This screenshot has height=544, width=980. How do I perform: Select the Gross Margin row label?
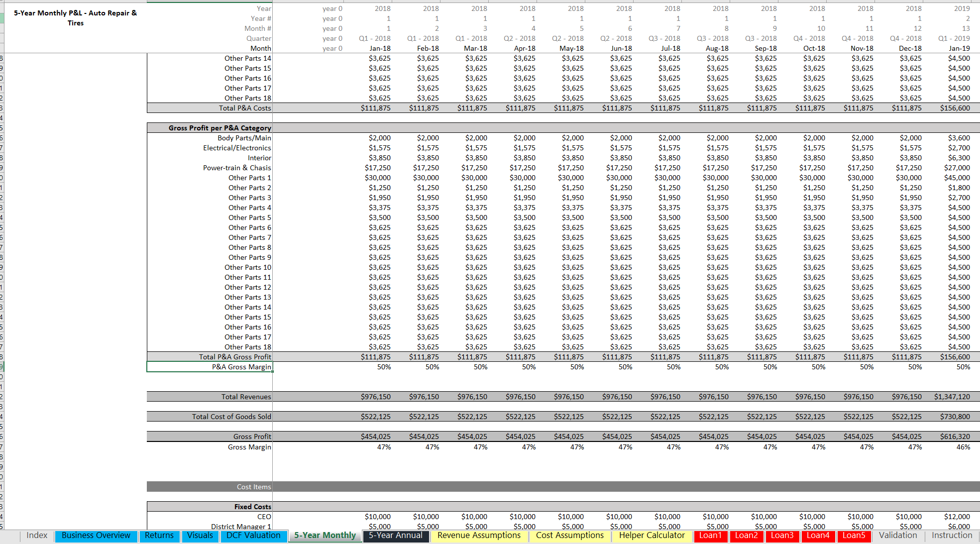[249, 447]
